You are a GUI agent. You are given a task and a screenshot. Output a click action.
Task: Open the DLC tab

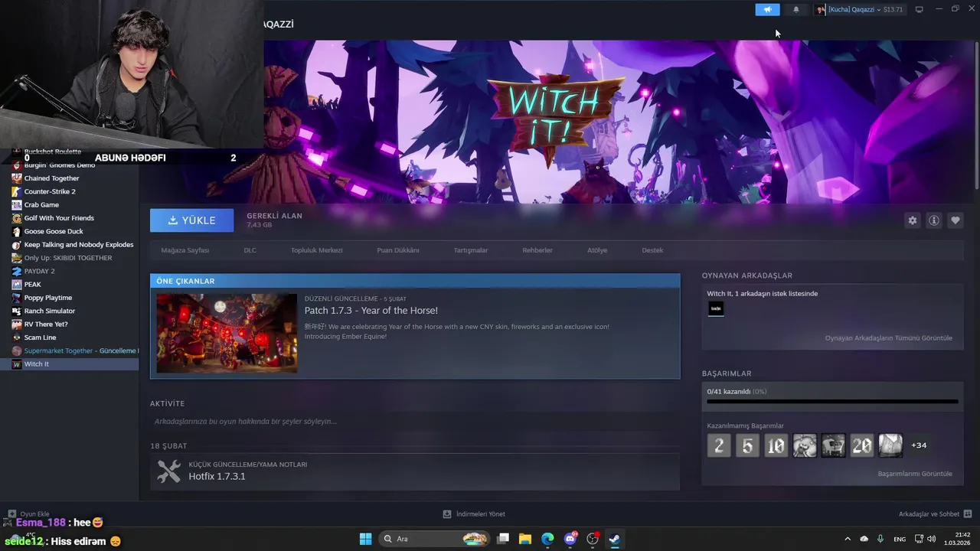pos(250,250)
